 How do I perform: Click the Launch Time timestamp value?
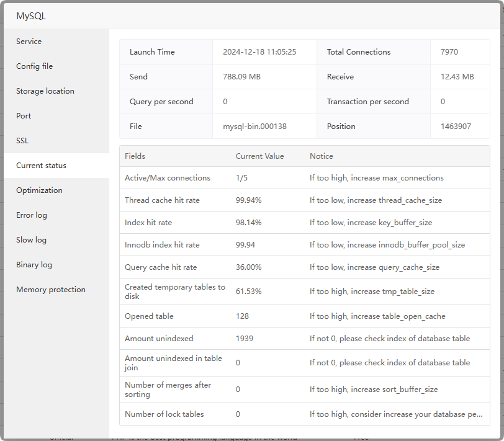pyautogui.click(x=259, y=52)
